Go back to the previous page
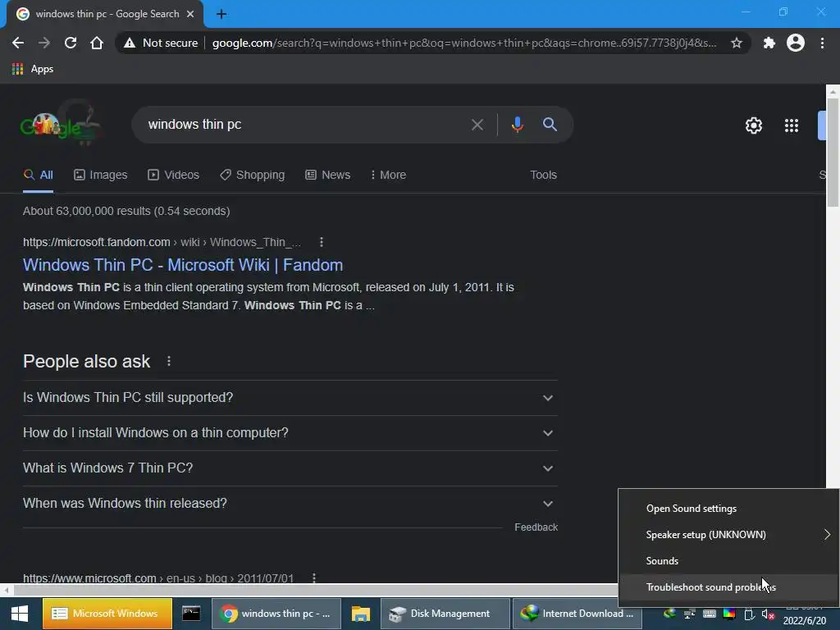The image size is (840, 630). (18, 43)
